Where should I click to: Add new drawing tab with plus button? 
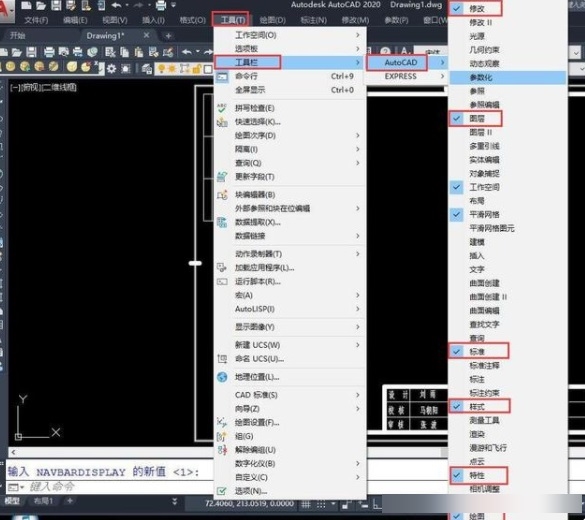[168, 35]
